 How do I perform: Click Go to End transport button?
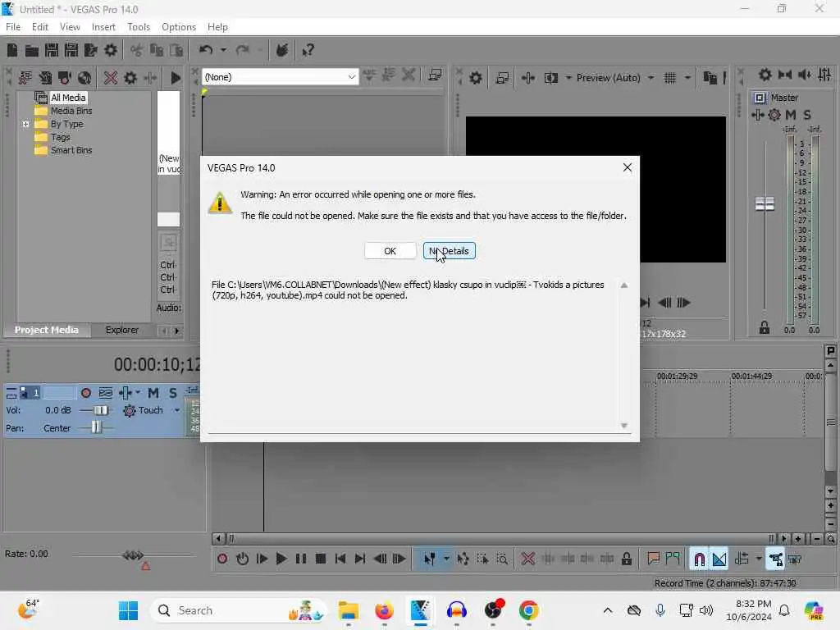click(360, 559)
